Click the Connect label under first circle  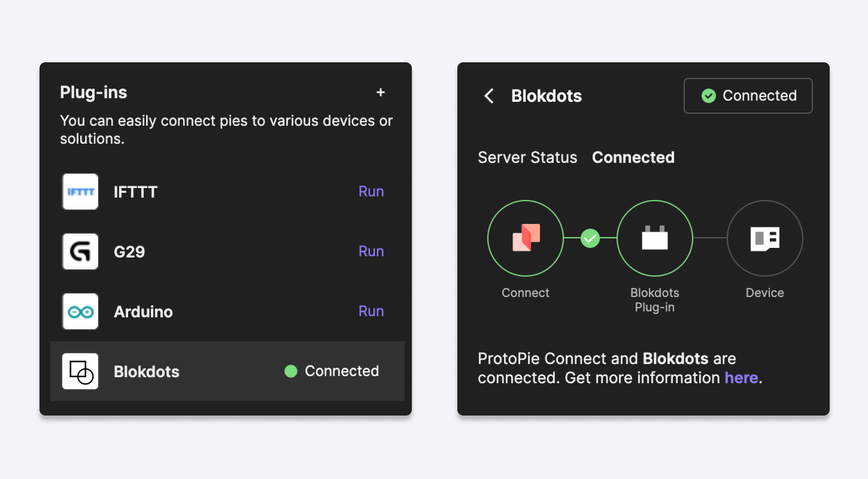[x=526, y=293]
